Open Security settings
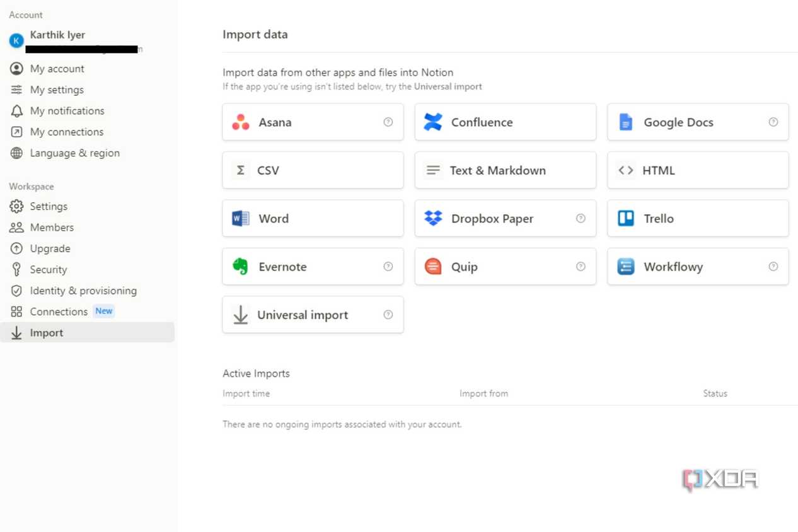This screenshot has height=532, width=798. pyautogui.click(x=88, y=270)
